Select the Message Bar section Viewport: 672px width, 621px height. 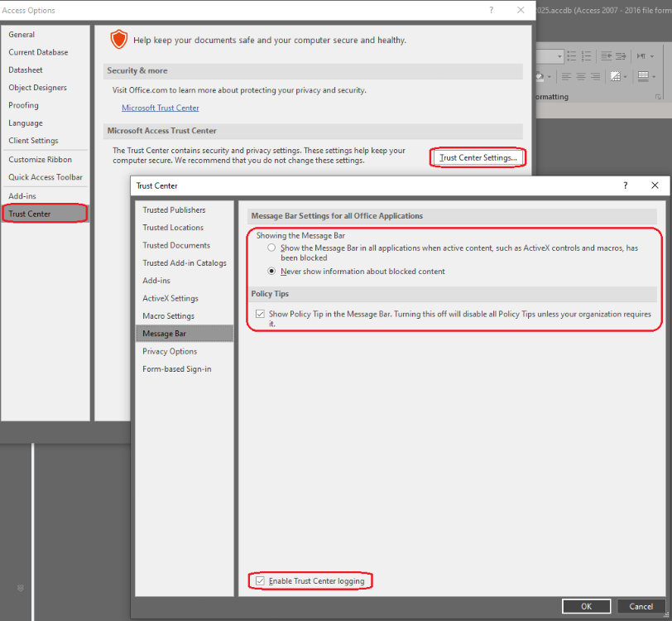pos(185,333)
